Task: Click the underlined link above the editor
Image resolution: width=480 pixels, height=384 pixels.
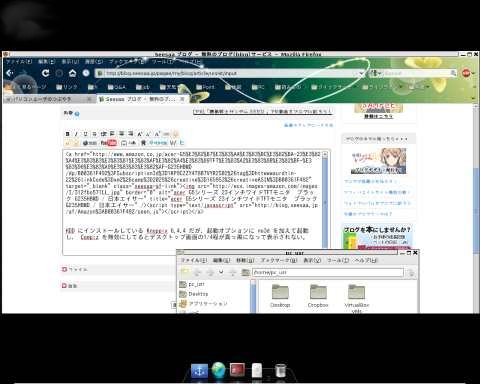Action: (263, 111)
